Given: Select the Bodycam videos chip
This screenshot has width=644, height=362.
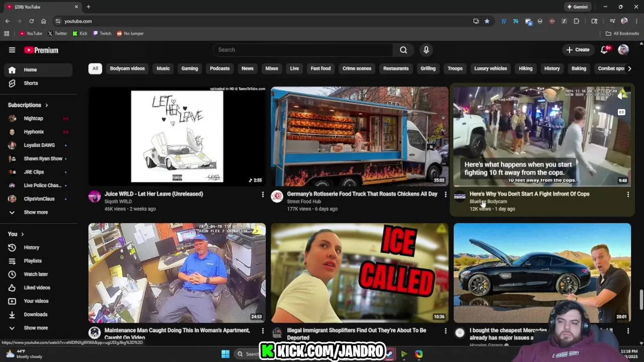Looking at the screenshot, I should point(127,68).
